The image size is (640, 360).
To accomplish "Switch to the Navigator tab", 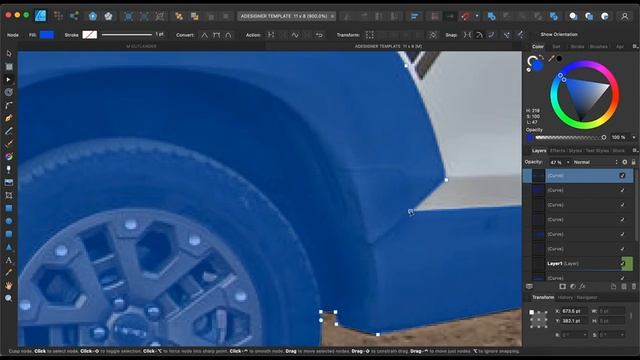I will coord(587,298).
